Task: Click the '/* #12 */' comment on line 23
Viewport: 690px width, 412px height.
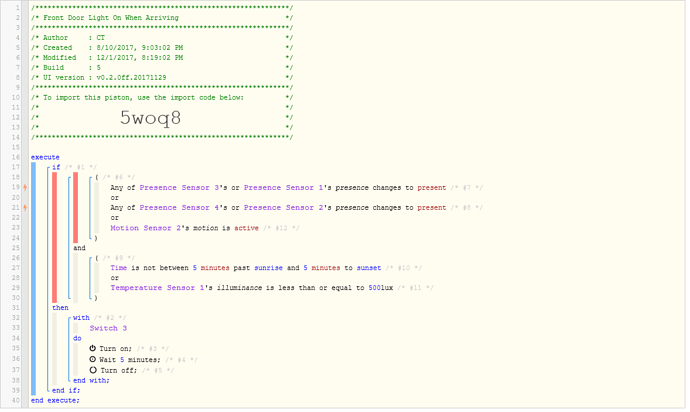Action: click(x=281, y=228)
